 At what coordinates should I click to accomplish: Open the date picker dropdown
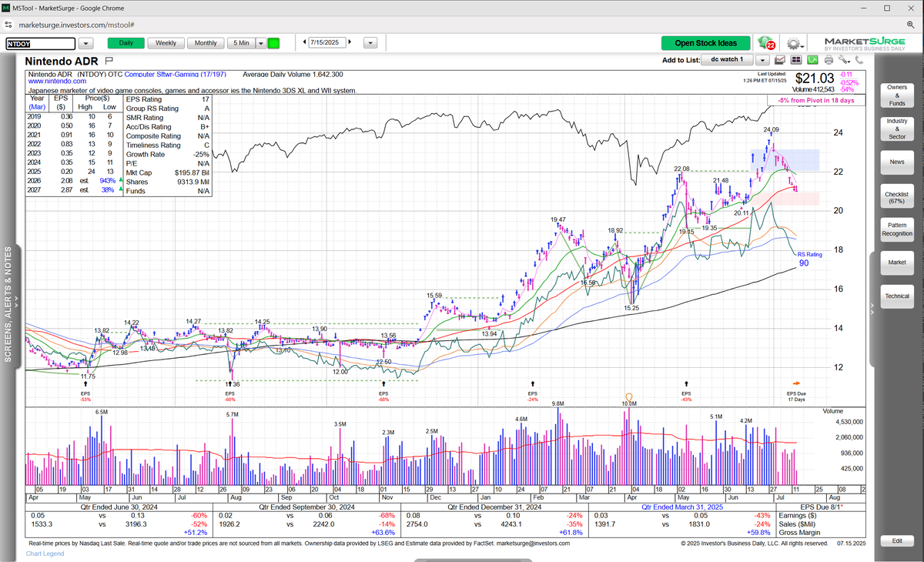371,44
